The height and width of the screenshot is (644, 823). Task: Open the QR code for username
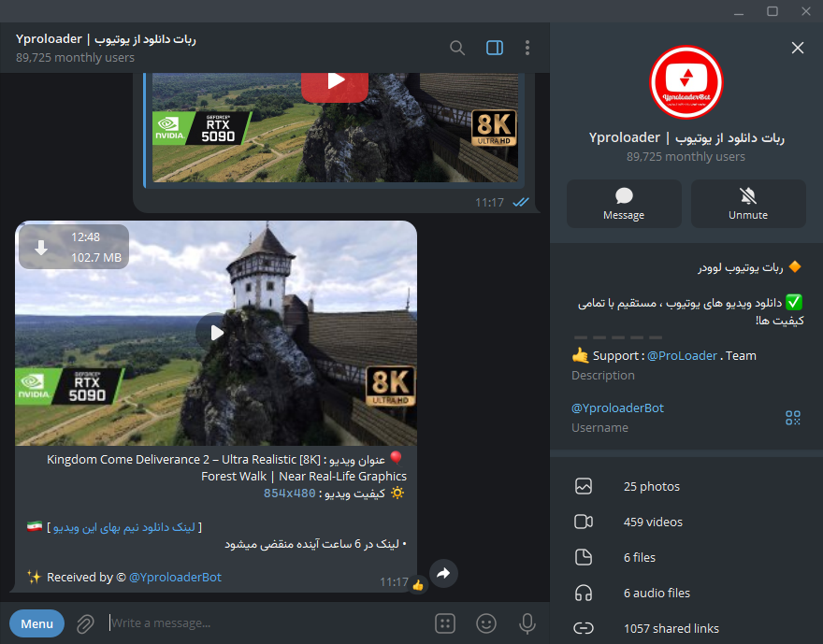793,418
